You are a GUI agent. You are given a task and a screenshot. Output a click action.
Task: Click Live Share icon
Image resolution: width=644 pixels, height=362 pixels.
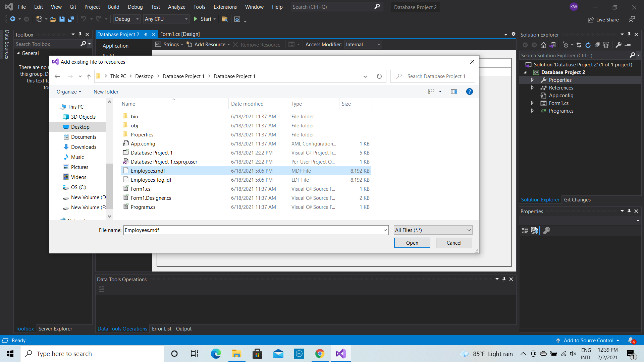coord(591,20)
